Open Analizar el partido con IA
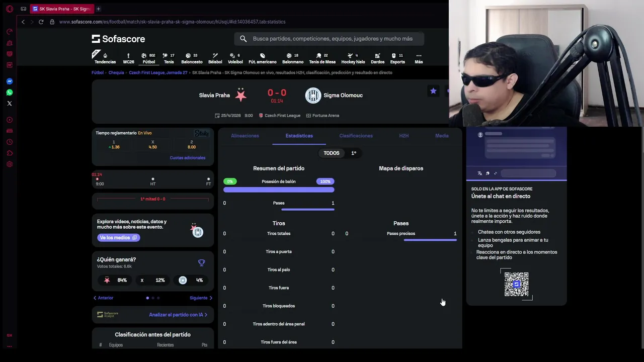 pos(178,315)
